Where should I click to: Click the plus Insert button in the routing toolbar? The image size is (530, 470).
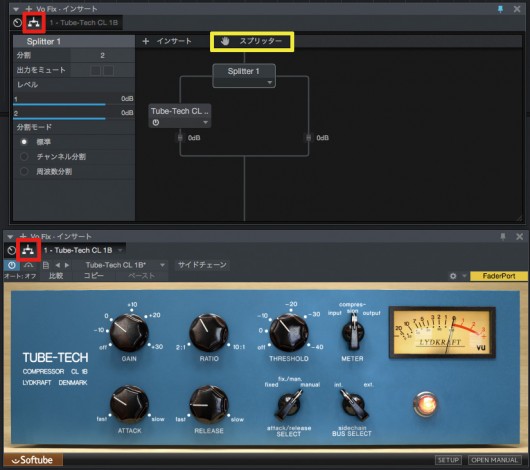point(167,41)
